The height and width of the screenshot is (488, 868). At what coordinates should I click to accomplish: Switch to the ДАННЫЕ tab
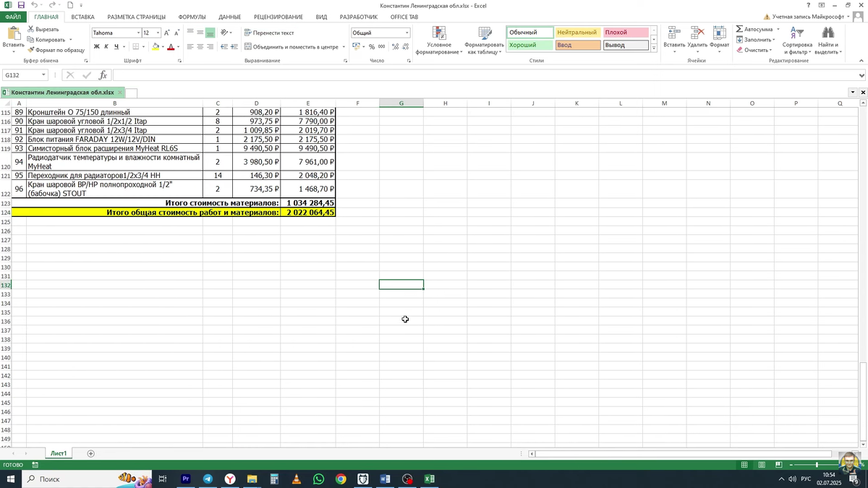(x=229, y=17)
